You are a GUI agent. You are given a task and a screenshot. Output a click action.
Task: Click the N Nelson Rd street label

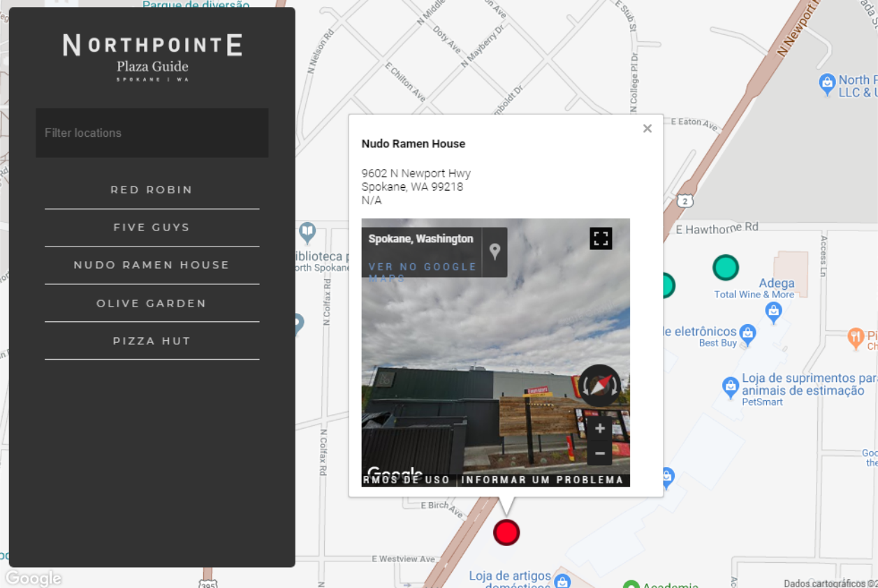pyautogui.click(x=321, y=51)
